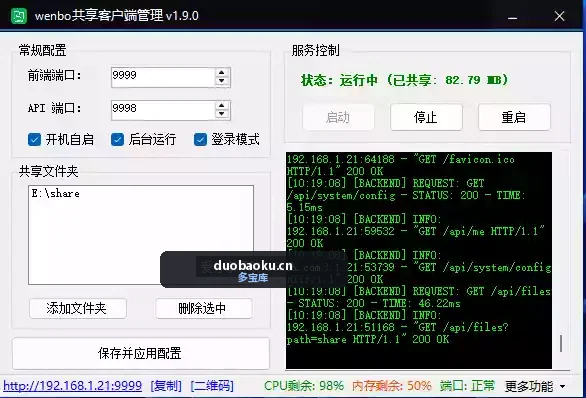Click the 删除选中 button
This screenshot has width=586, height=398.
pos(204,309)
